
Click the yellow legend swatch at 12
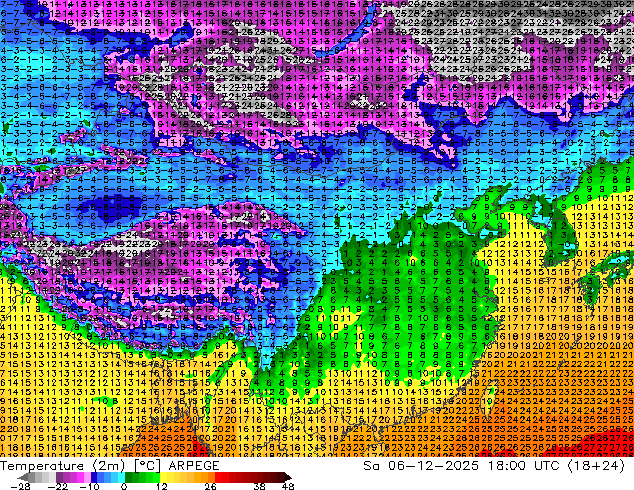pos(163,477)
